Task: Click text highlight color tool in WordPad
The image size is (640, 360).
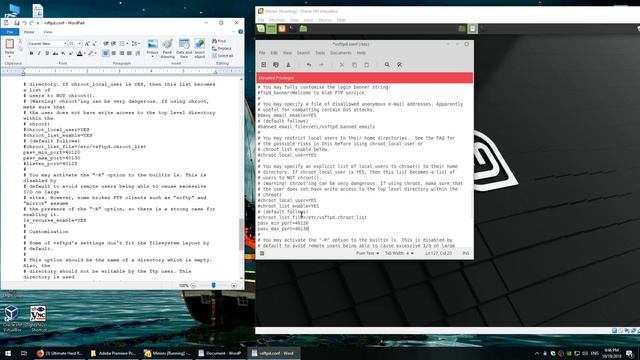Action: (91, 53)
